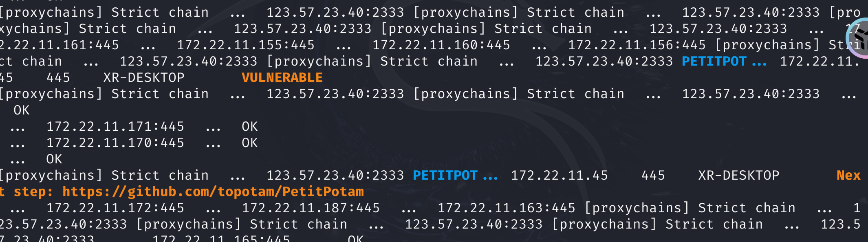Select the address 172.22.11.187:445
The width and height of the screenshot is (868, 242).
[x=311, y=208]
